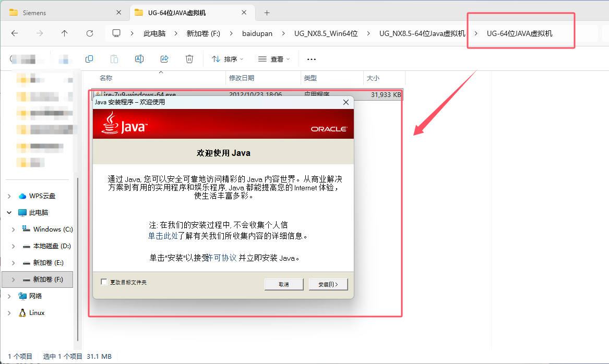Expand Linux tree node

[9, 313]
